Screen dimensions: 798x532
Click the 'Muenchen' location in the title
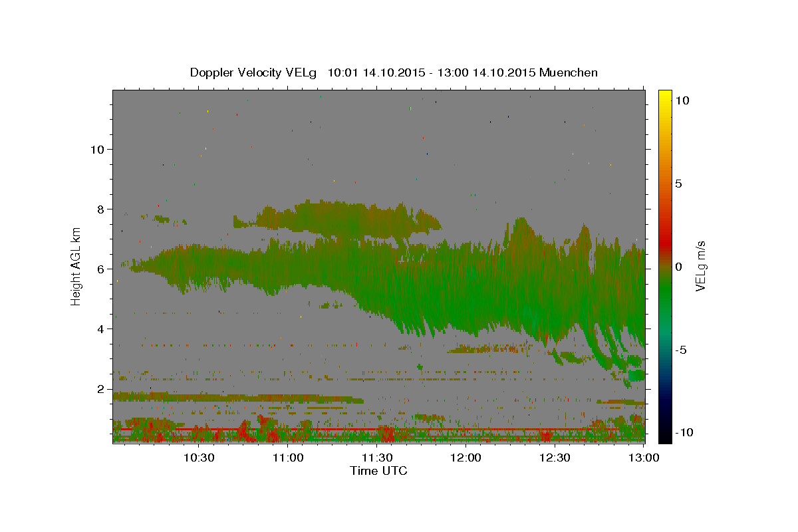point(569,72)
